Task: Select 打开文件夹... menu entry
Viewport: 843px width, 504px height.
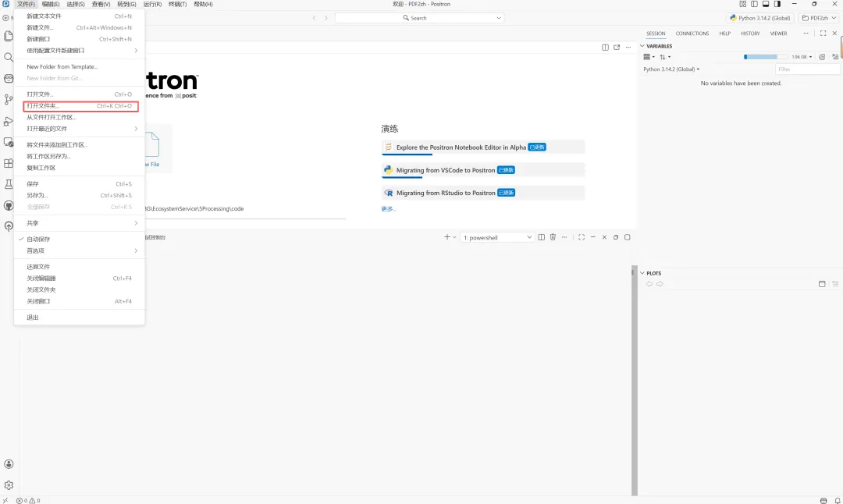Action: (80, 106)
